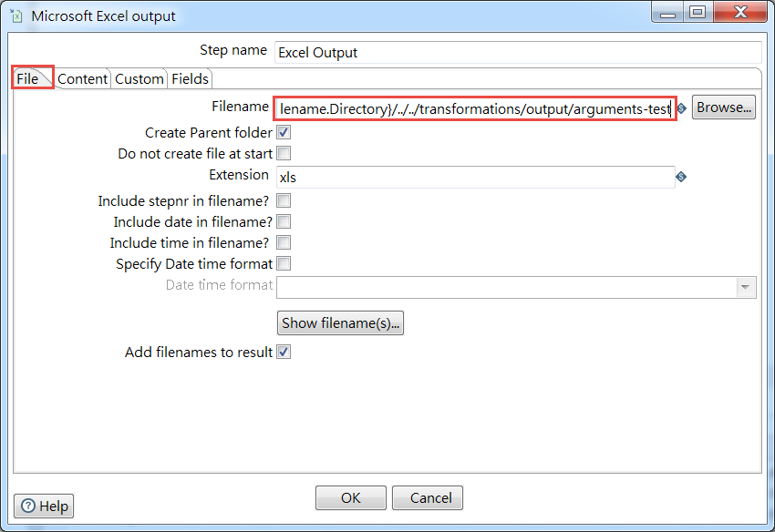Maximize the Microsoft Excel output dialog
The image size is (775, 532).
click(697, 13)
